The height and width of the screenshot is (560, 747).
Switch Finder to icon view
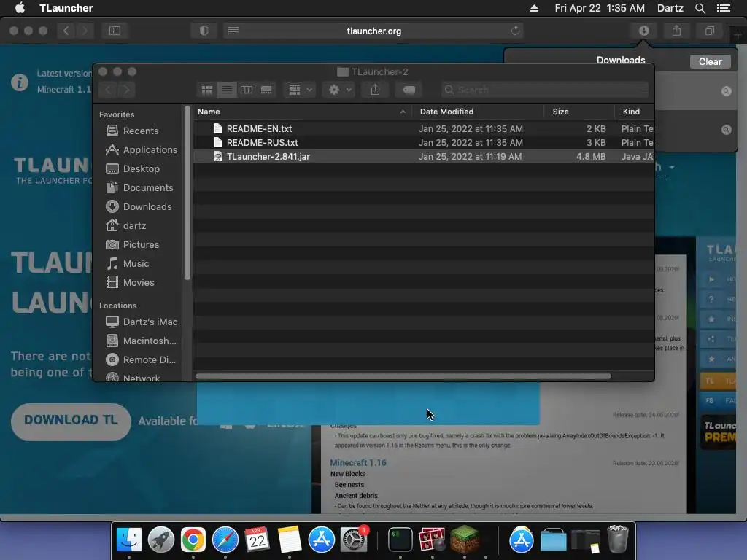[206, 90]
